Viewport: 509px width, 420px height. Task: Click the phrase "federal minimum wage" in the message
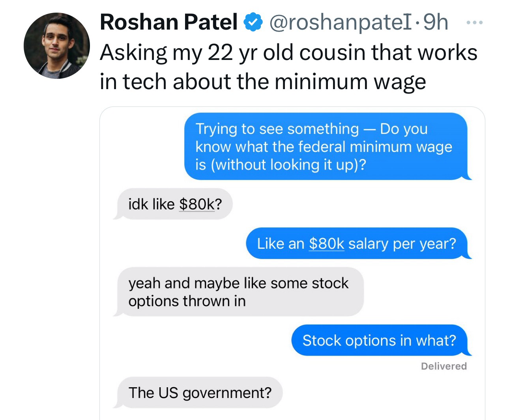[375, 147]
